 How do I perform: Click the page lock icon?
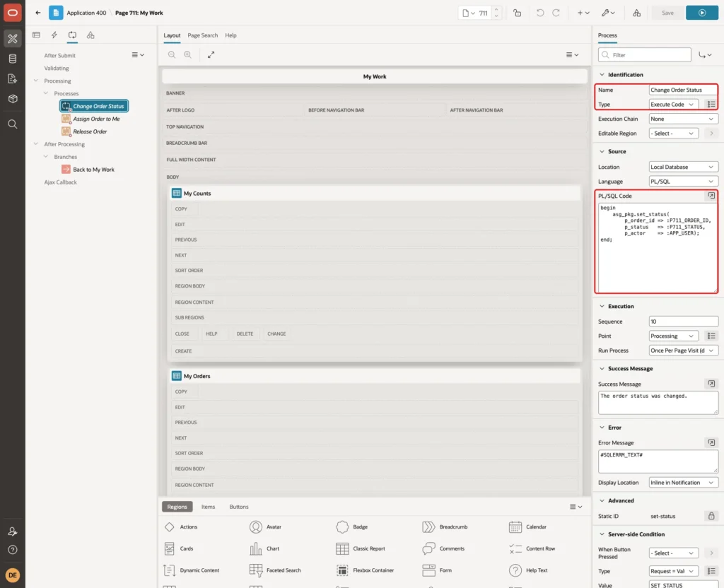pos(518,13)
